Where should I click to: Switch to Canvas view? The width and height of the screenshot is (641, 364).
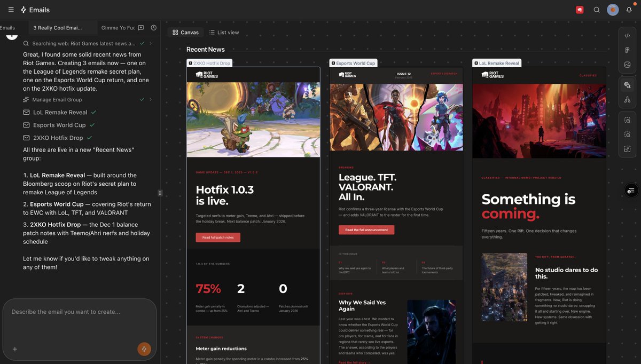(x=185, y=33)
